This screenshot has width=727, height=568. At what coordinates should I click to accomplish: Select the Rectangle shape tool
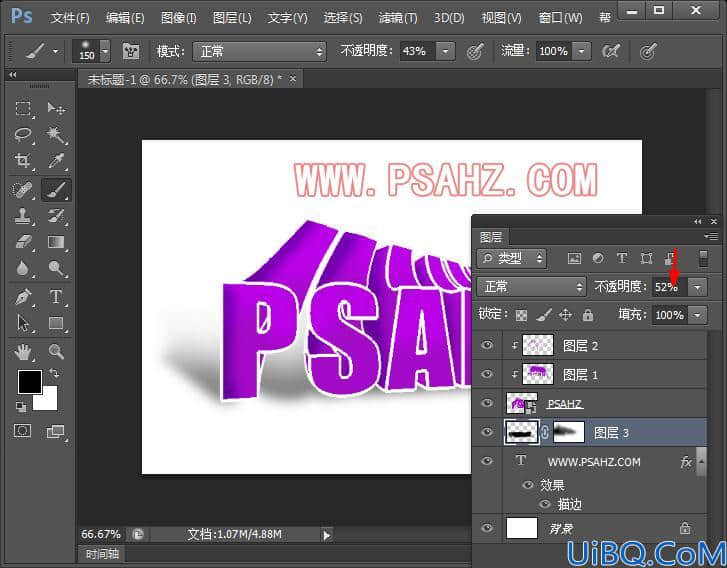pos(56,323)
